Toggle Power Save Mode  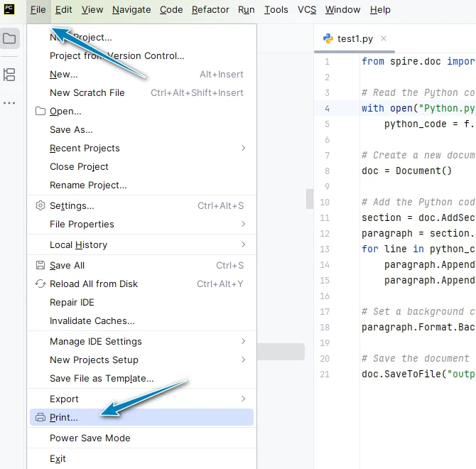click(x=90, y=438)
